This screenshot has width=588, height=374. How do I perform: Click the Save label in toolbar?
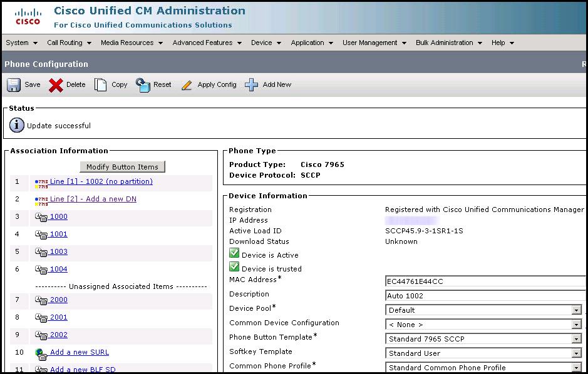click(33, 84)
